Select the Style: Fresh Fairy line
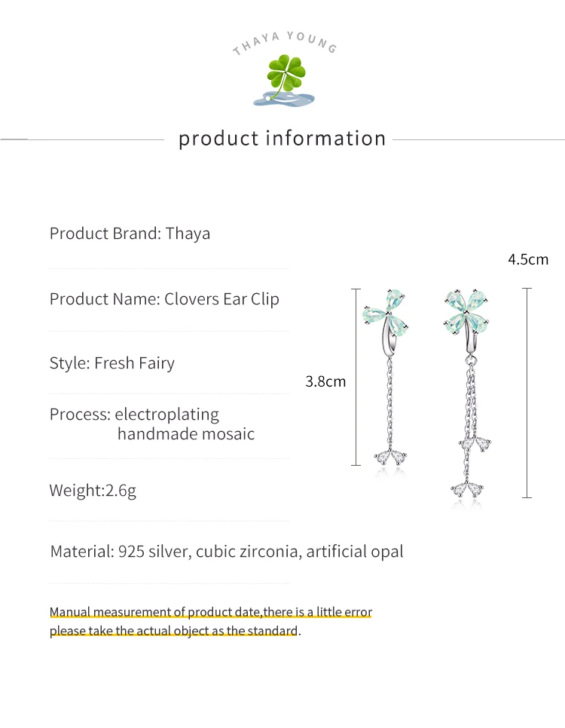 tap(112, 363)
